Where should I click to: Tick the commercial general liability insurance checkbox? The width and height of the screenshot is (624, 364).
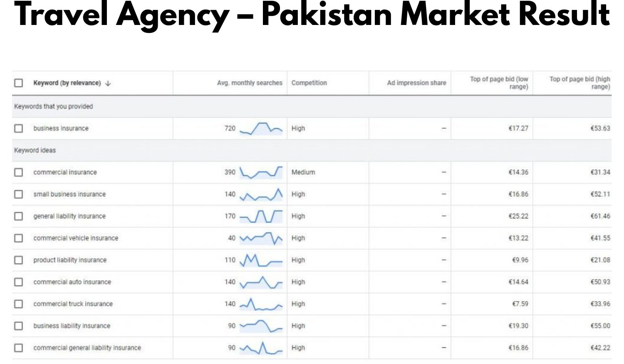point(18,348)
